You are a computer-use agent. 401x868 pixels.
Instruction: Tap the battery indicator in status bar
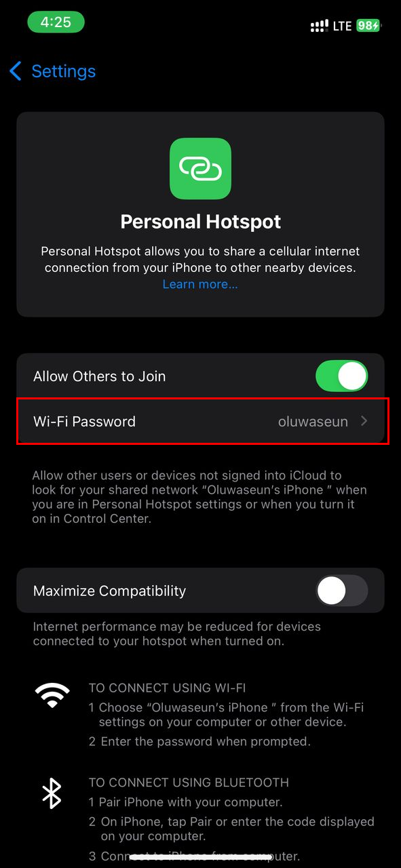coord(369,26)
